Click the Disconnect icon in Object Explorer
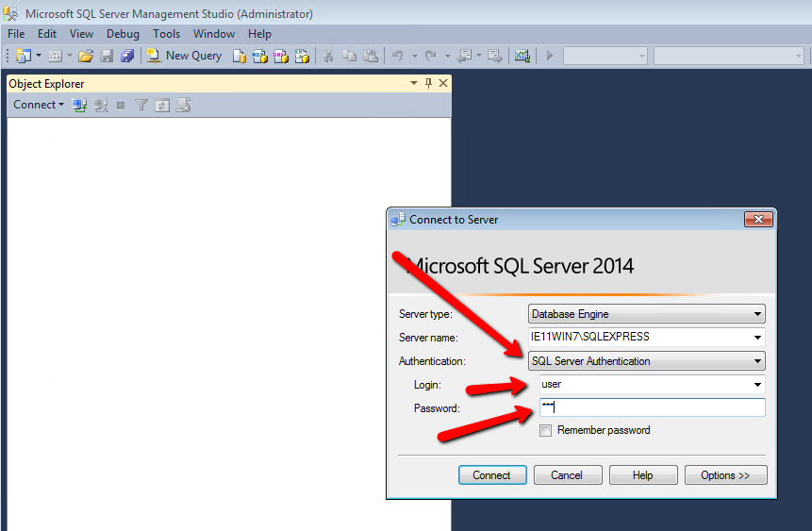812x531 pixels. tap(100, 106)
